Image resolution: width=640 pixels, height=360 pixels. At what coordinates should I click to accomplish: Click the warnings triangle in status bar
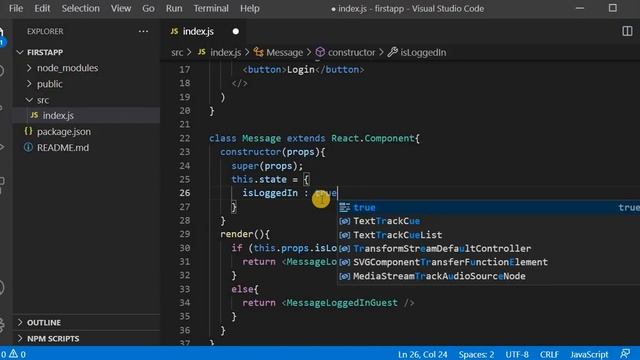(x=13, y=353)
